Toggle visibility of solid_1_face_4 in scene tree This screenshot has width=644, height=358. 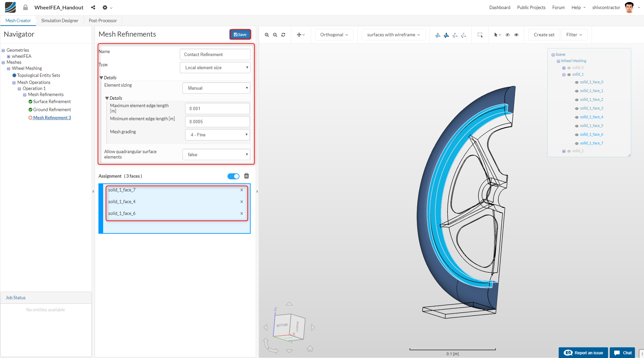point(577,117)
